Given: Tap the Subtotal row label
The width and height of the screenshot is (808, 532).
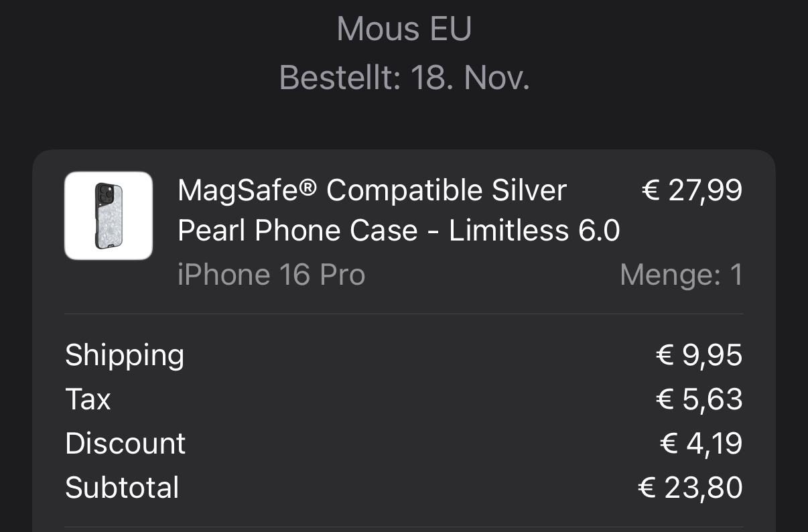Looking at the screenshot, I should tap(122, 488).
